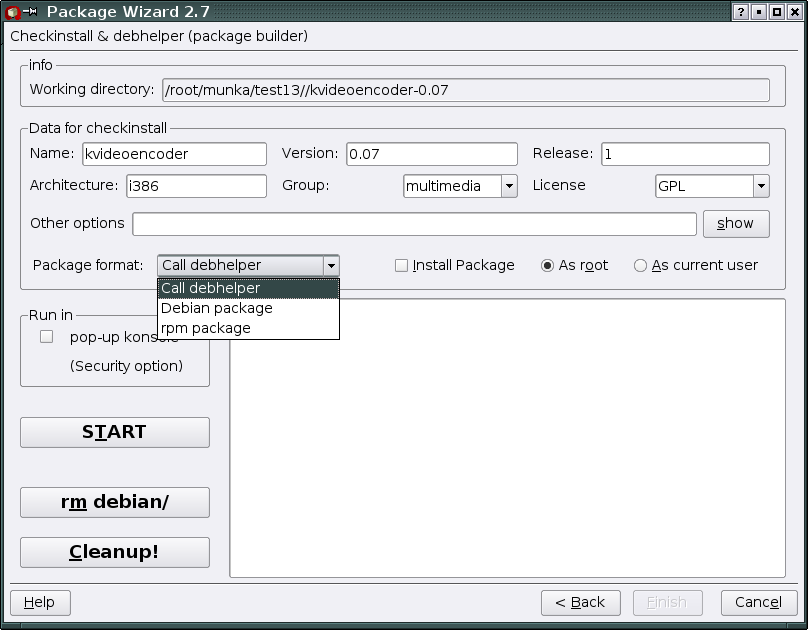Click the Architecture field showing i386
Viewport: 808px width, 630px height.
pyautogui.click(x=196, y=186)
